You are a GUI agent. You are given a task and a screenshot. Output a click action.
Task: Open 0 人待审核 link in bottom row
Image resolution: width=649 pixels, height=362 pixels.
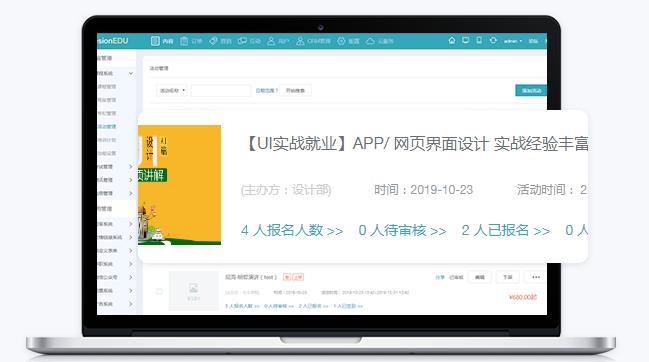pos(279,306)
